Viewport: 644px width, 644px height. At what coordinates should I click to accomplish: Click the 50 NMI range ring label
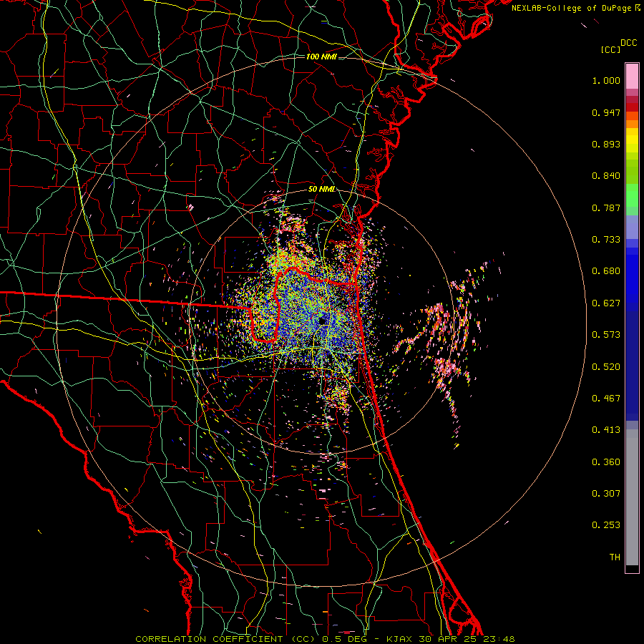pyautogui.click(x=321, y=189)
